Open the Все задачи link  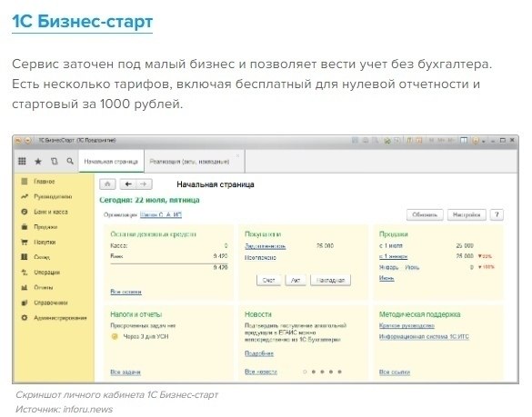pyautogui.click(x=125, y=372)
